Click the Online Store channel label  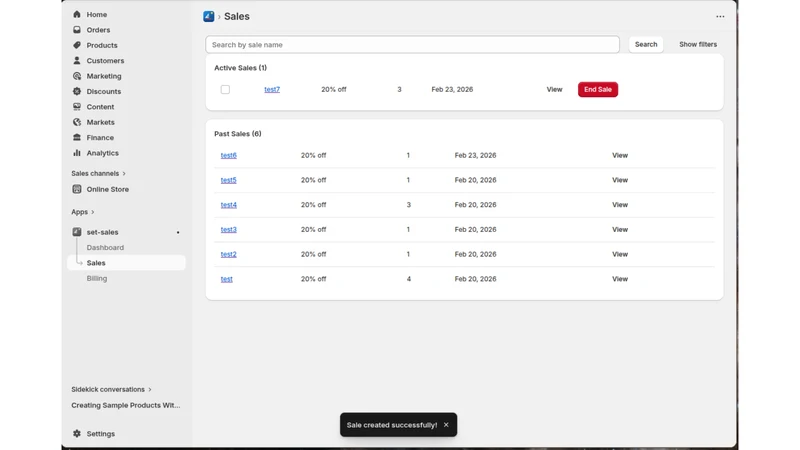108,189
